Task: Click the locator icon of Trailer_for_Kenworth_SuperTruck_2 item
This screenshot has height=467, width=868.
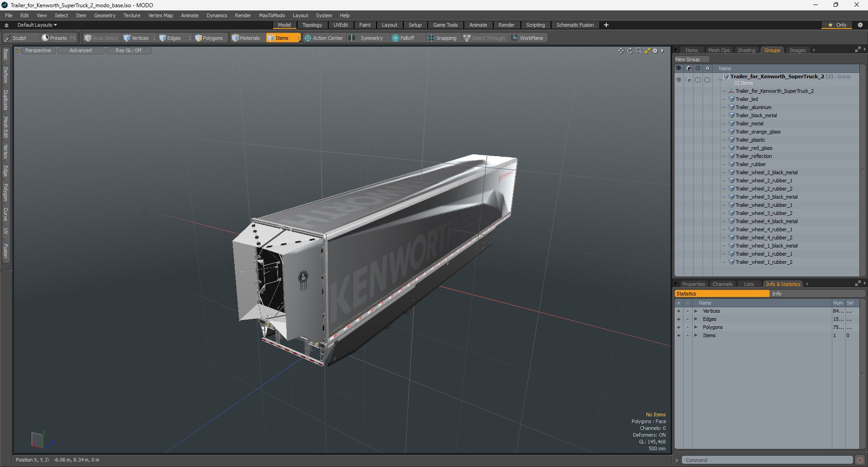Action: pos(731,91)
